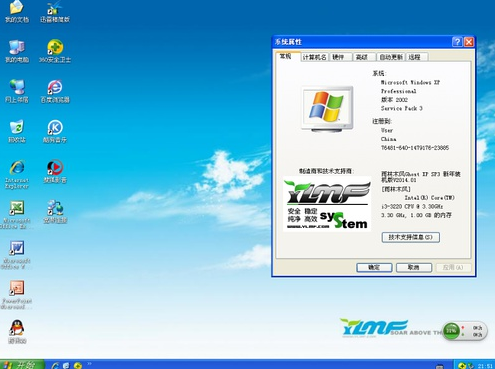
Task: Launch 360 Security Guard (360安全卫士) desktop shortcut
Action: pyautogui.click(x=55, y=51)
